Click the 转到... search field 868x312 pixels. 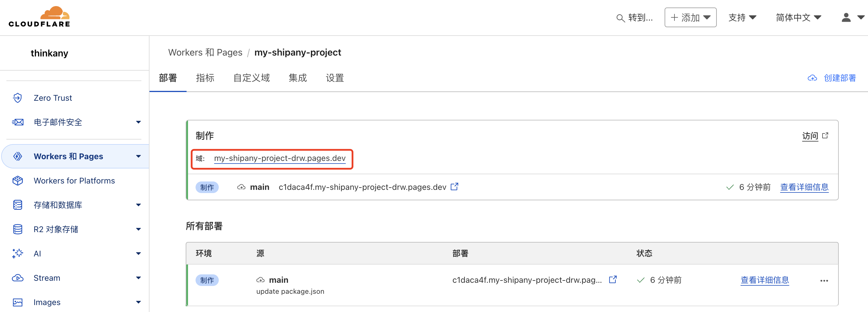(x=634, y=18)
